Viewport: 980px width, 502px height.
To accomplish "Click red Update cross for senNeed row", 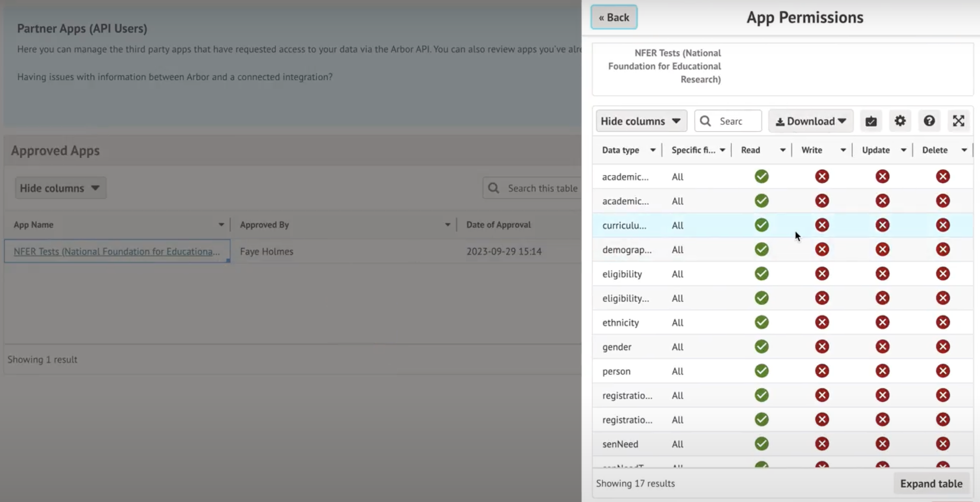I will 882,444.
